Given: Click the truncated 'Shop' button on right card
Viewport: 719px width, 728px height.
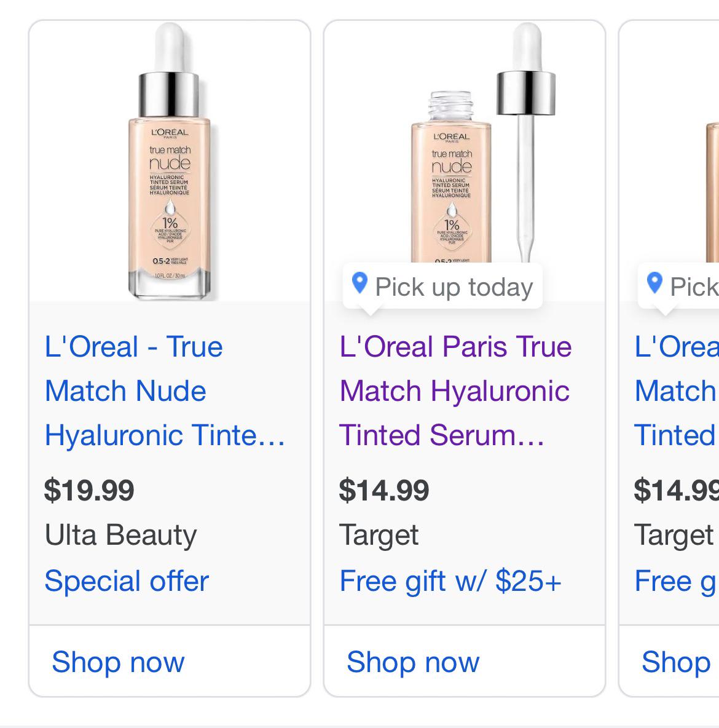Looking at the screenshot, I should (x=675, y=662).
